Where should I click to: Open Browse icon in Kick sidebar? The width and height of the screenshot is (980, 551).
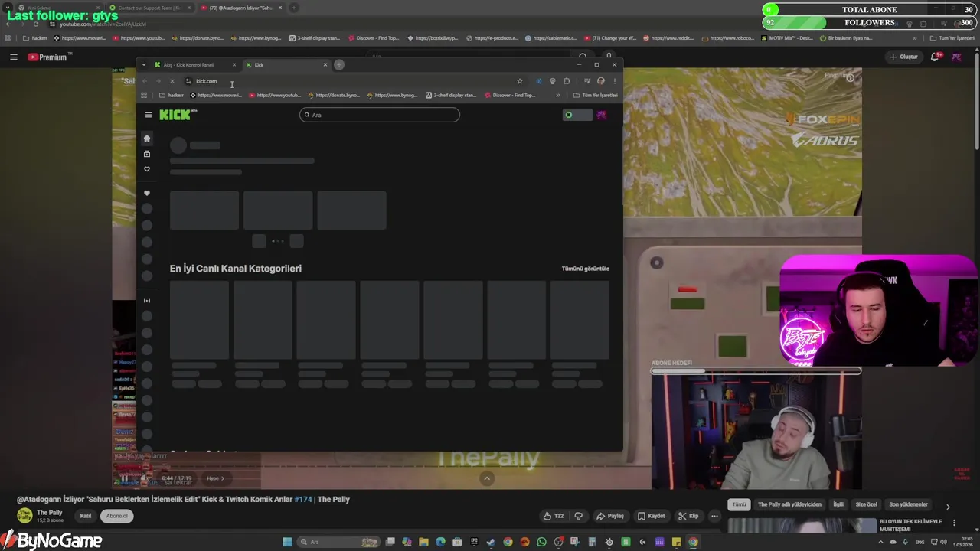click(147, 154)
